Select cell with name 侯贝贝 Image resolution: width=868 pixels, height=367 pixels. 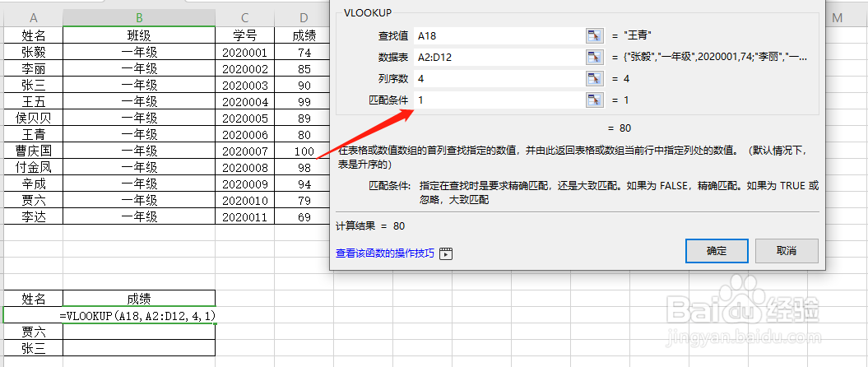coord(33,118)
